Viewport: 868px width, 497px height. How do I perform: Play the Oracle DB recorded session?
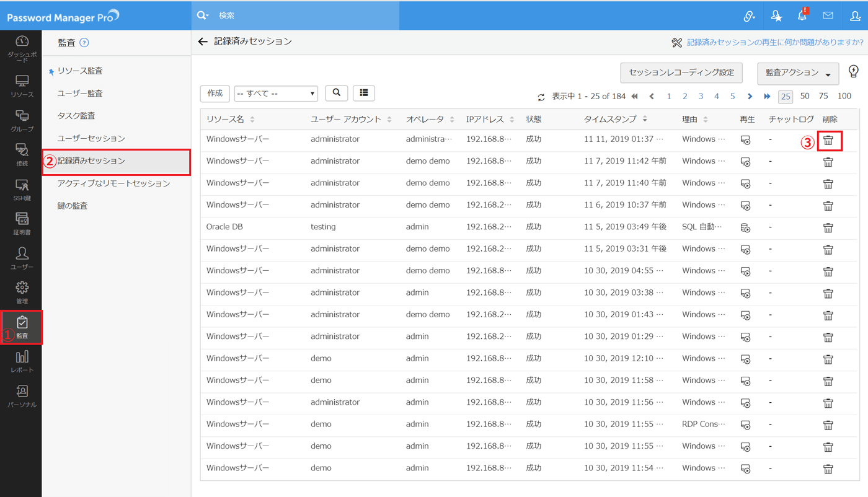pyautogui.click(x=746, y=227)
